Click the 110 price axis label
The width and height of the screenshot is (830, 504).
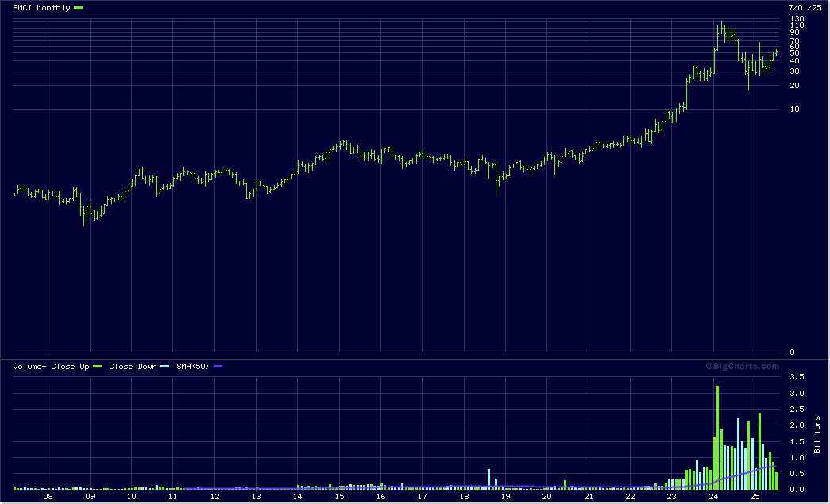click(797, 25)
